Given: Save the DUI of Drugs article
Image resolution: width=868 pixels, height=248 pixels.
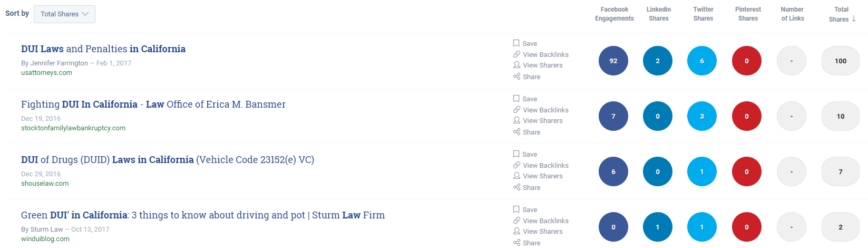Looking at the screenshot, I should (525, 155).
